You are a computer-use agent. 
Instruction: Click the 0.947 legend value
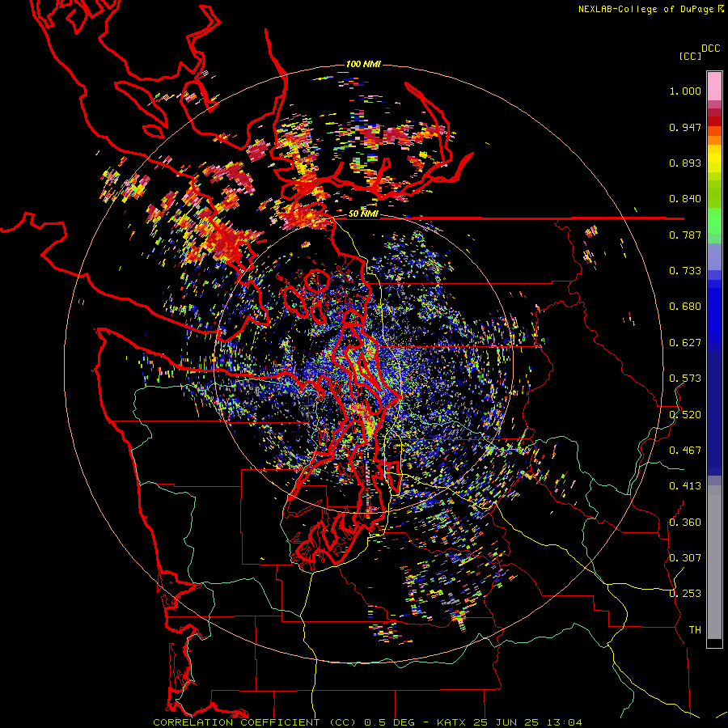coord(685,127)
